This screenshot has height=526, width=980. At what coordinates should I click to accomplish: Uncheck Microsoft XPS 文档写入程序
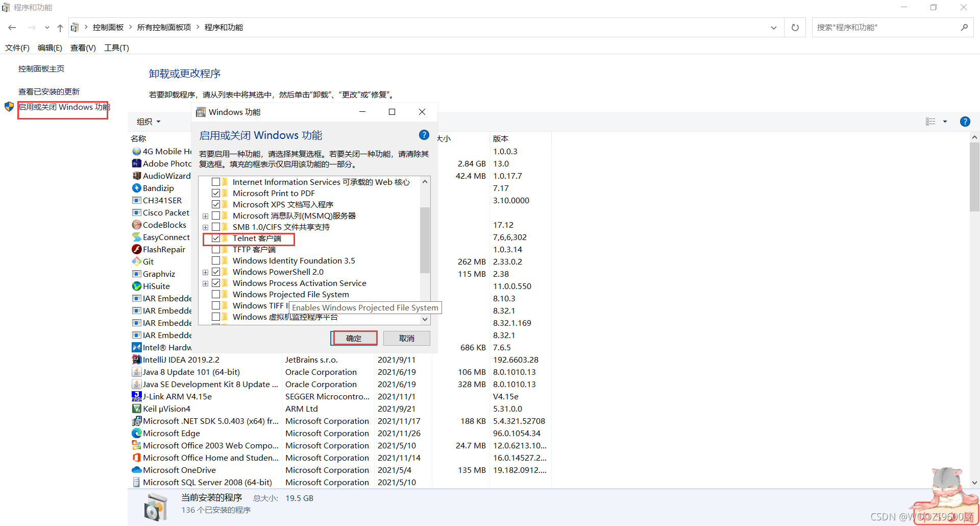pos(216,204)
